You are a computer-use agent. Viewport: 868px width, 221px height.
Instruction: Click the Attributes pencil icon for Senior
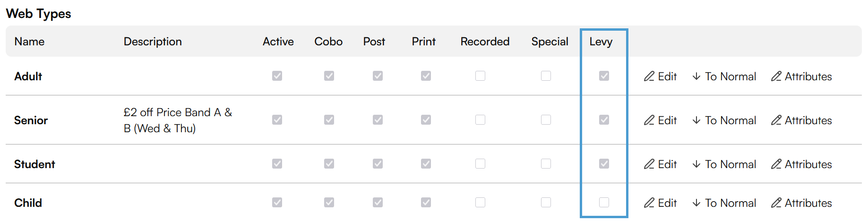(776, 120)
